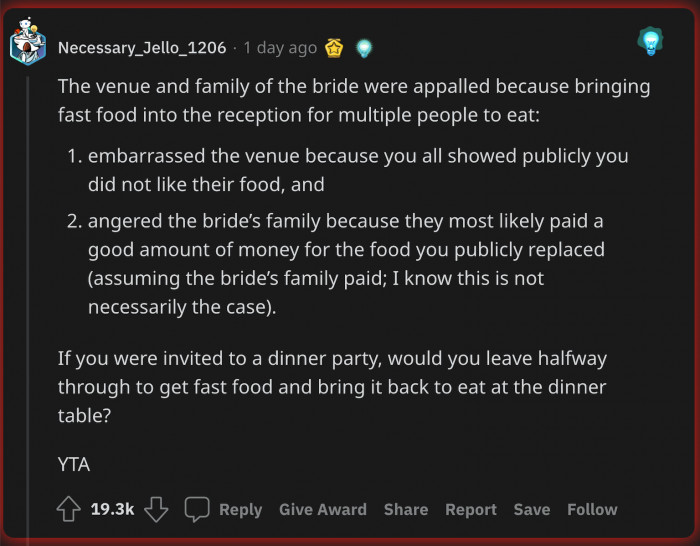Click the "YTA" verdict text
Image resolution: width=700 pixels, height=546 pixels.
pos(73,464)
